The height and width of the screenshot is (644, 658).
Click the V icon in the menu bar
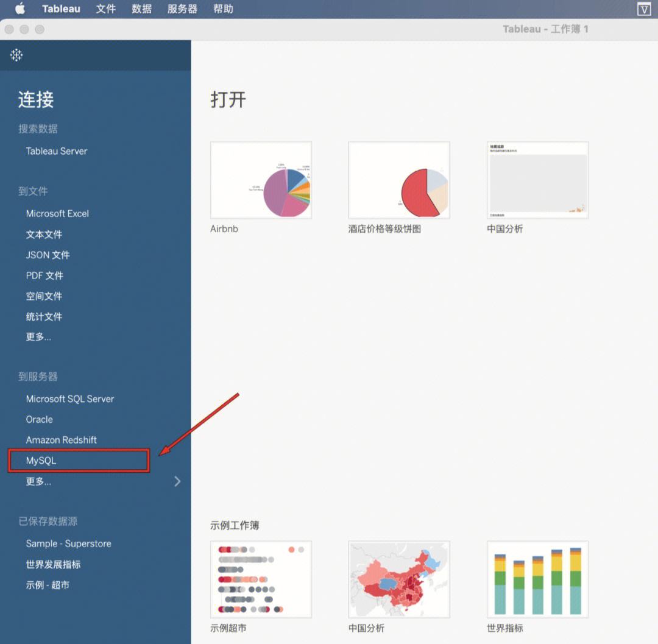[x=644, y=9]
